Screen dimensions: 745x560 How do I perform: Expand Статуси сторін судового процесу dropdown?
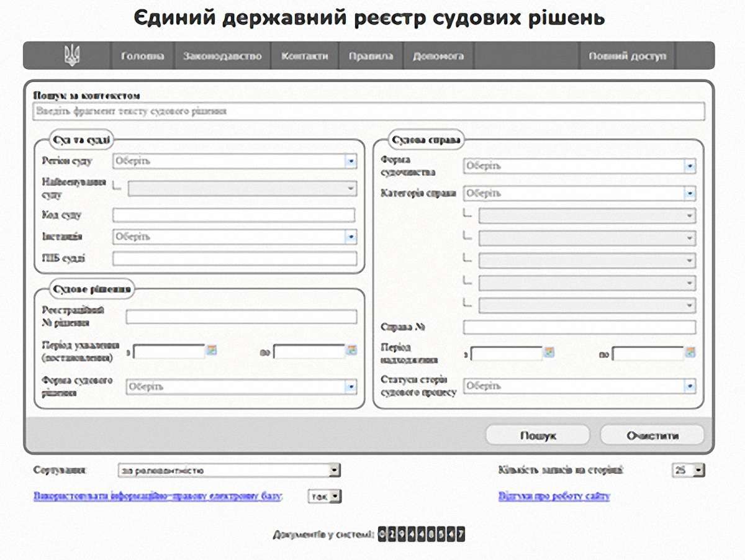point(579,386)
